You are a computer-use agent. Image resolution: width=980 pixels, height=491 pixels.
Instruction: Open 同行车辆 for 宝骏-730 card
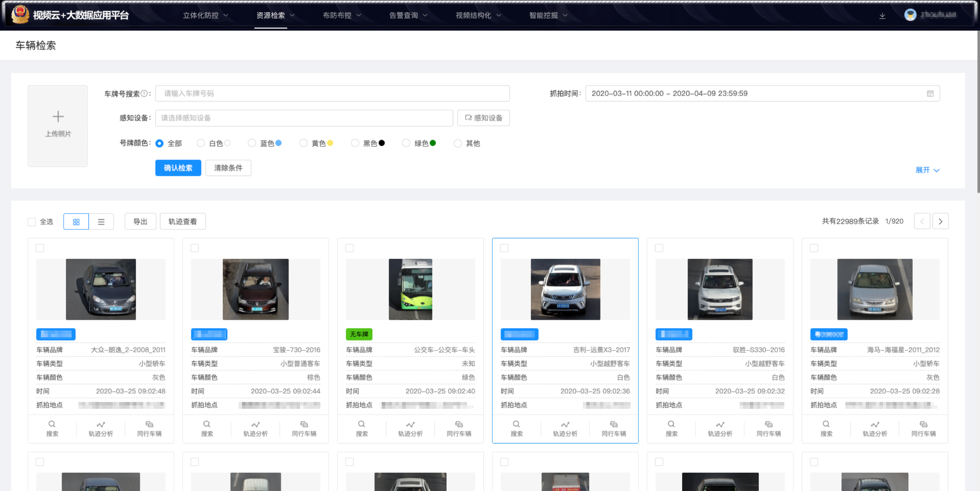pos(304,428)
